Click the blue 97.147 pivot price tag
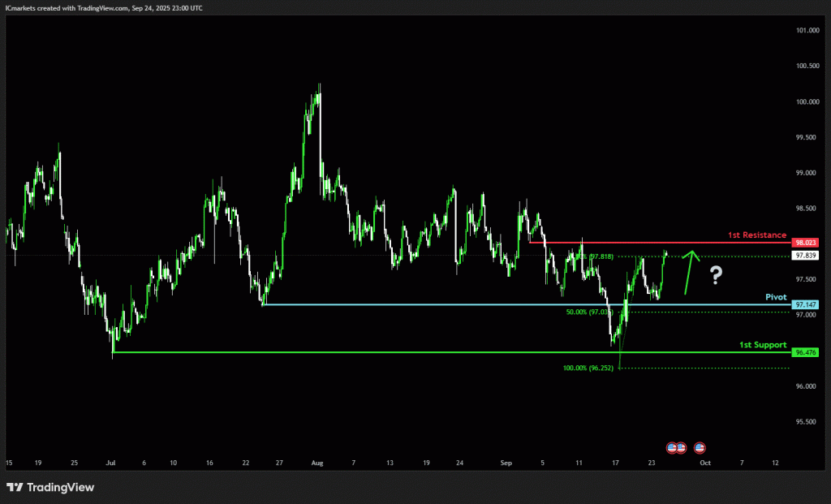 805,305
